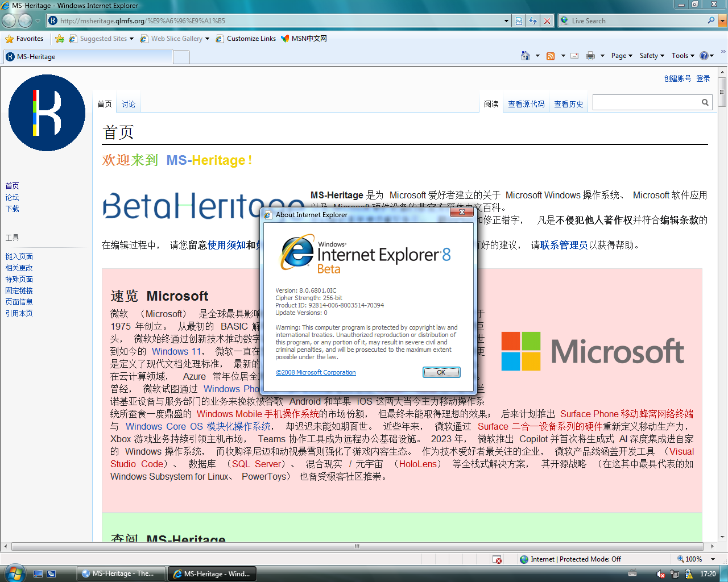728x582 pixels.
Task: Click the pop-up blocked icon in status bar
Action: [497, 559]
